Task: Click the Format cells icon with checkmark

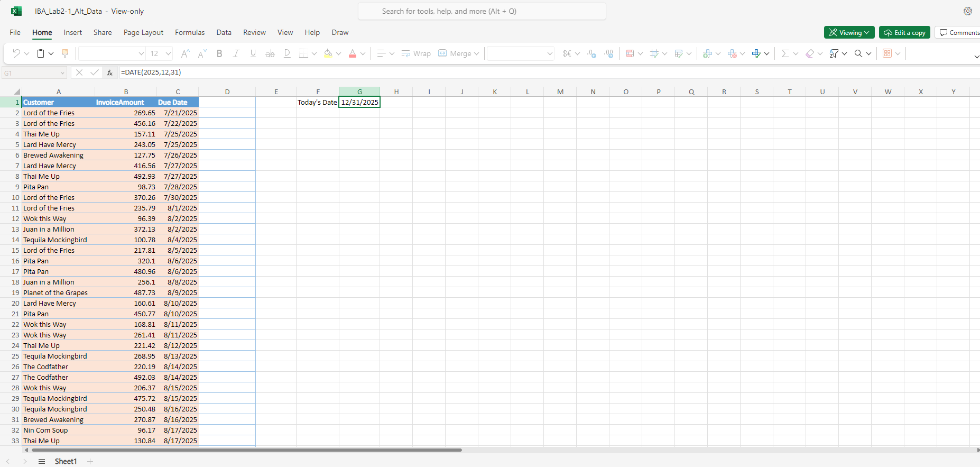Action: click(756, 53)
